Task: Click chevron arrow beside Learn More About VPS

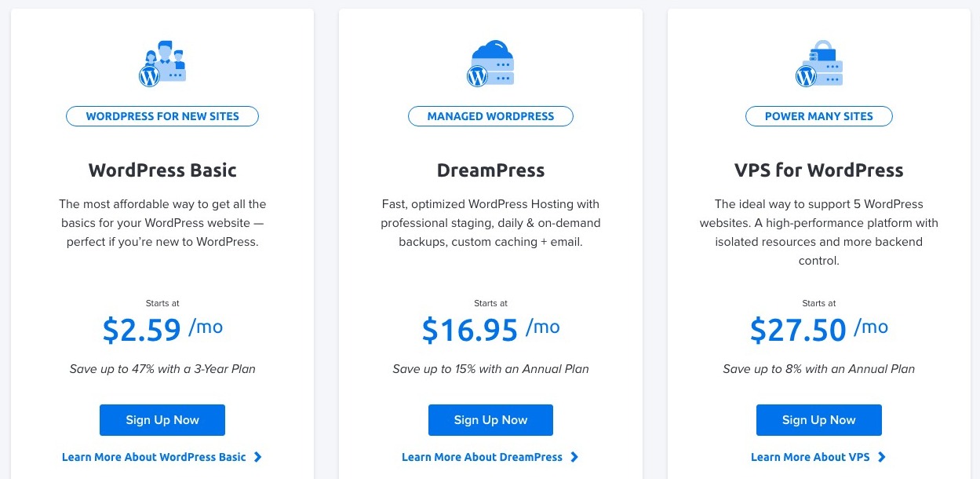Action: coord(881,457)
